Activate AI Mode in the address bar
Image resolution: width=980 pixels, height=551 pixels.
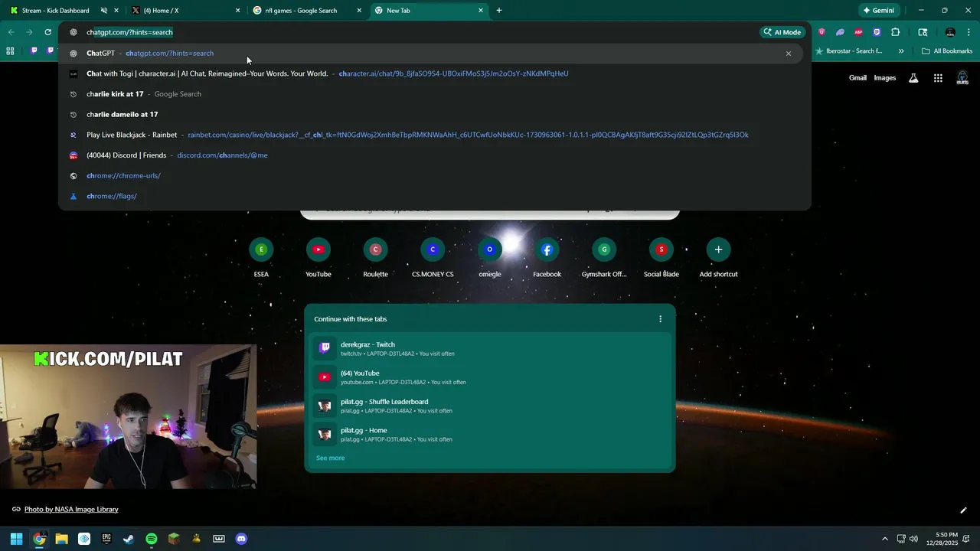782,32
